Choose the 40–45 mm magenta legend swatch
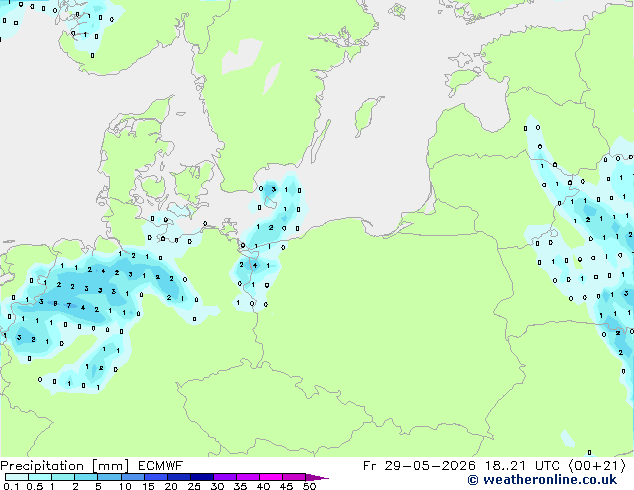 (x=271, y=477)
